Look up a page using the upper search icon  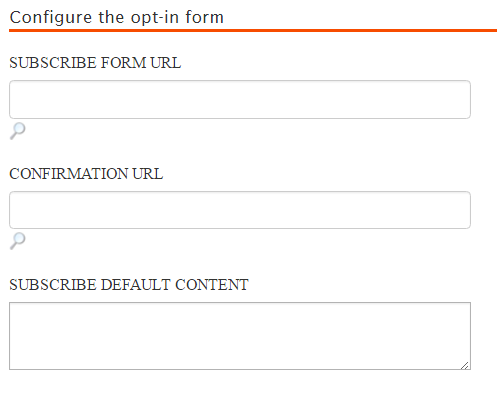coord(18,131)
